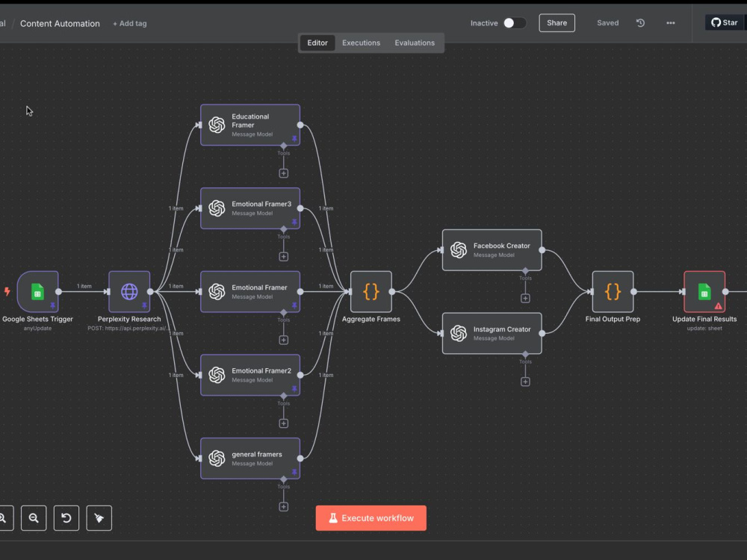
Task: Switch to the Evaluations tab
Action: tap(415, 43)
